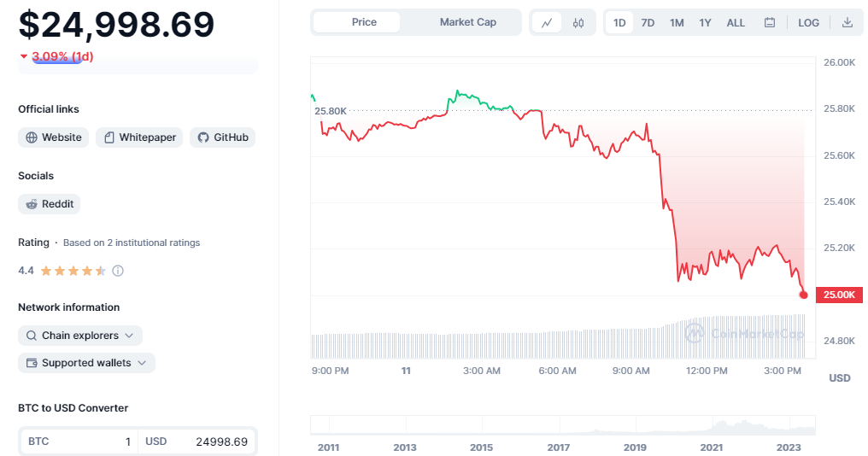Switch to line chart view icon

point(547,23)
